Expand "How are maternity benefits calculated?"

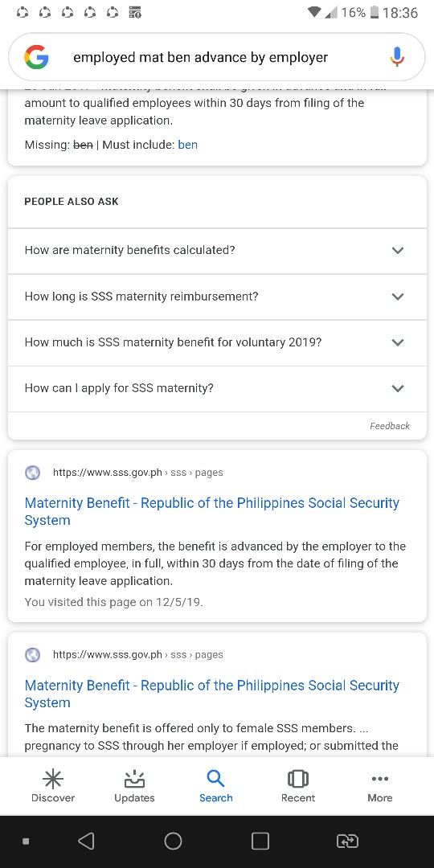click(217, 250)
